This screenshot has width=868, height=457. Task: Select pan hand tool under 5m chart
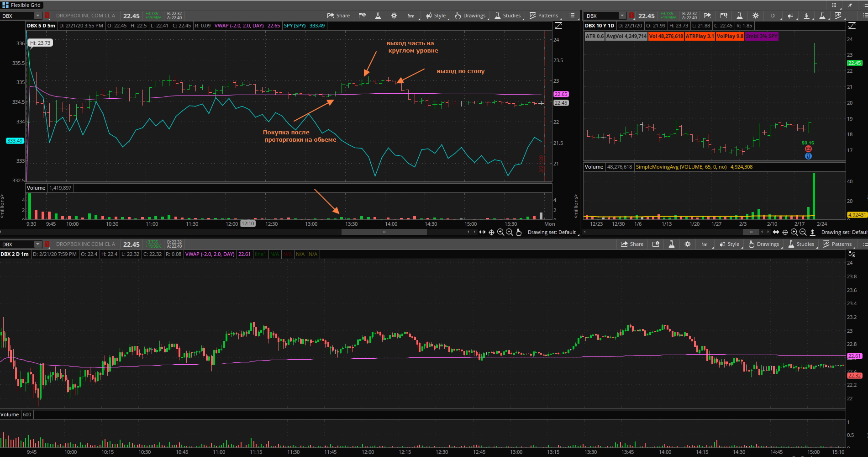pyautogui.click(x=519, y=232)
